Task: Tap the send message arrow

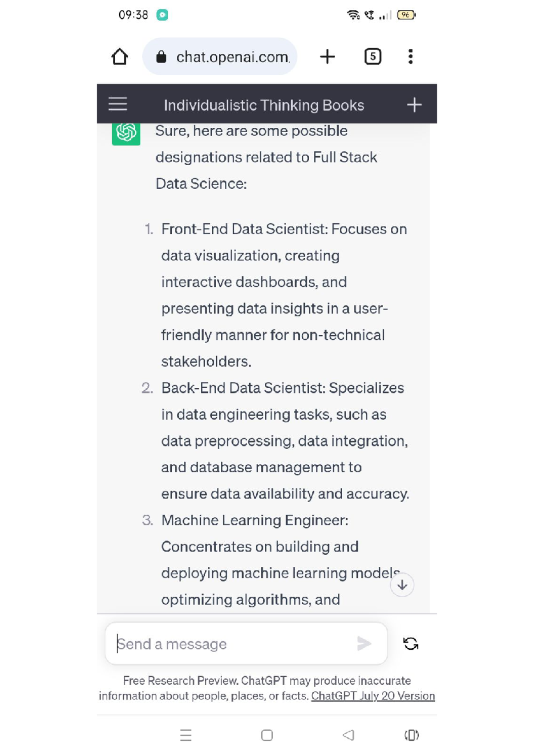Action: (364, 643)
